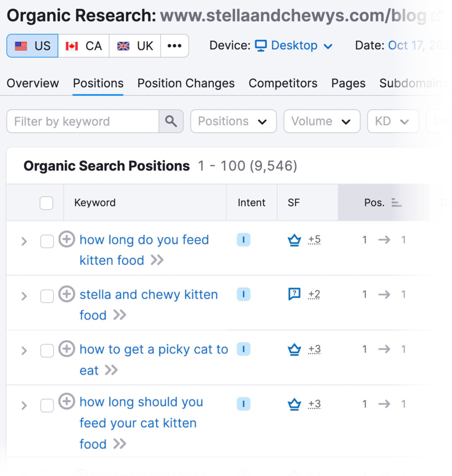Viewport: 452px width, 476px height.
Task: Open more countries via three dots
Action: [174, 46]
